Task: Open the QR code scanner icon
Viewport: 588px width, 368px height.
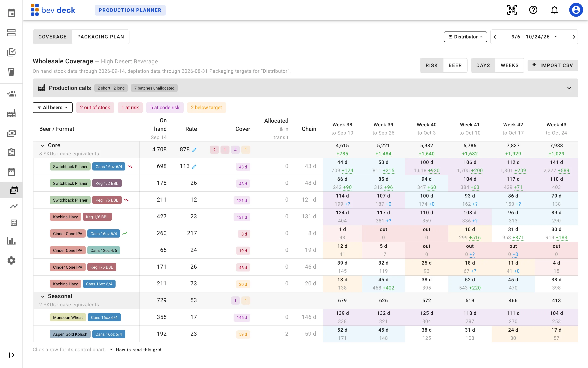Action: (512, 10)
